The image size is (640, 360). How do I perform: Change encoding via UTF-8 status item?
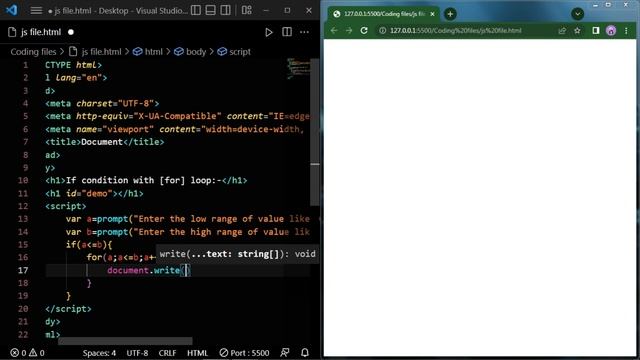coord(137,353)
